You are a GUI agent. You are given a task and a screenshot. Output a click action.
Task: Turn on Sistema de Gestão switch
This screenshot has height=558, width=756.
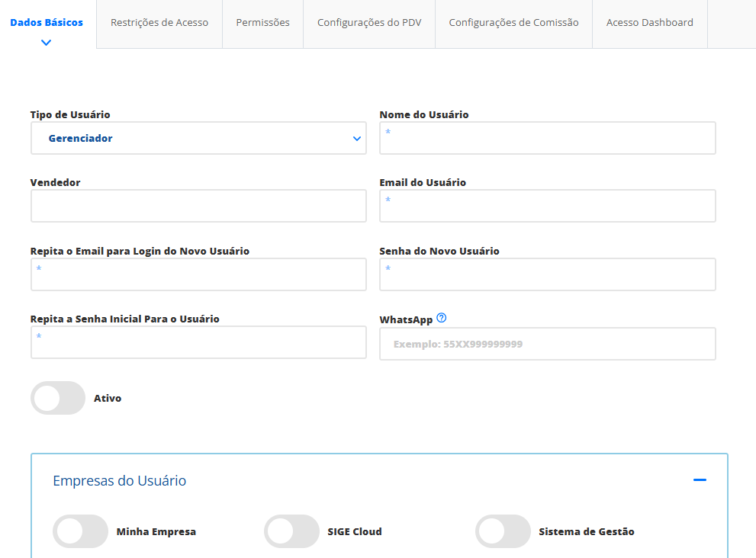503,531
